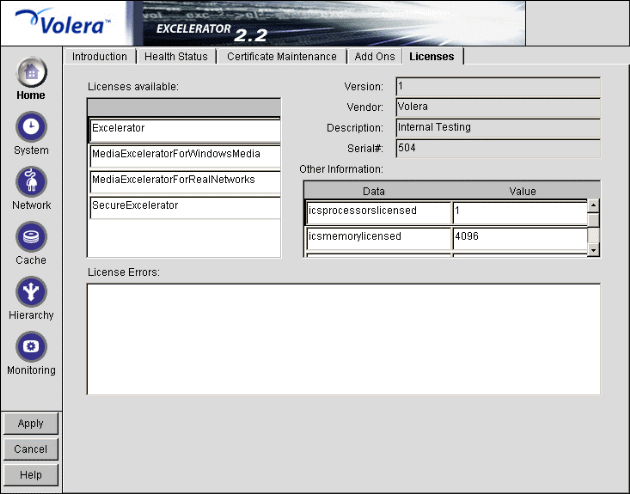The height and width of the screenshot is (494, 630).
Task: Click the Monitoring label in sidebar
Action: click(x=31, y=370)
